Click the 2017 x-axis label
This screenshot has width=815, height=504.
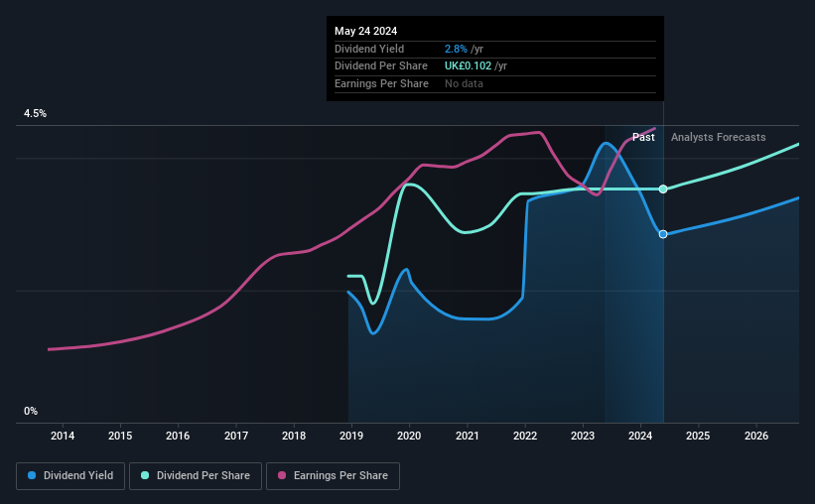236,436
